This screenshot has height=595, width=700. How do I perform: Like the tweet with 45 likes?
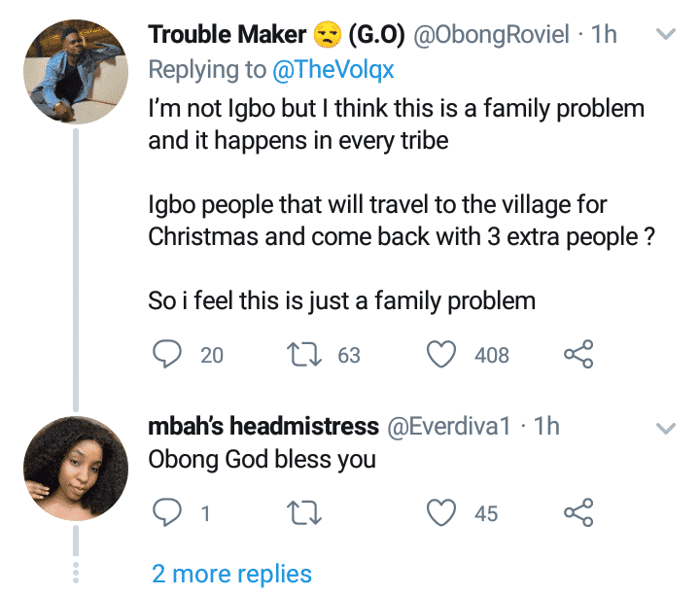[x=443, y=512]
